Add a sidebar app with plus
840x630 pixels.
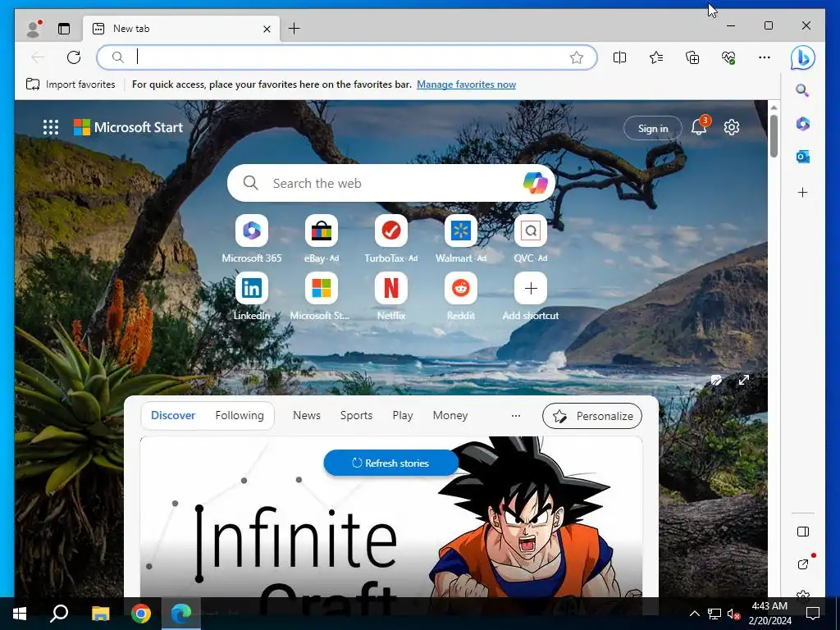[802, 192]
